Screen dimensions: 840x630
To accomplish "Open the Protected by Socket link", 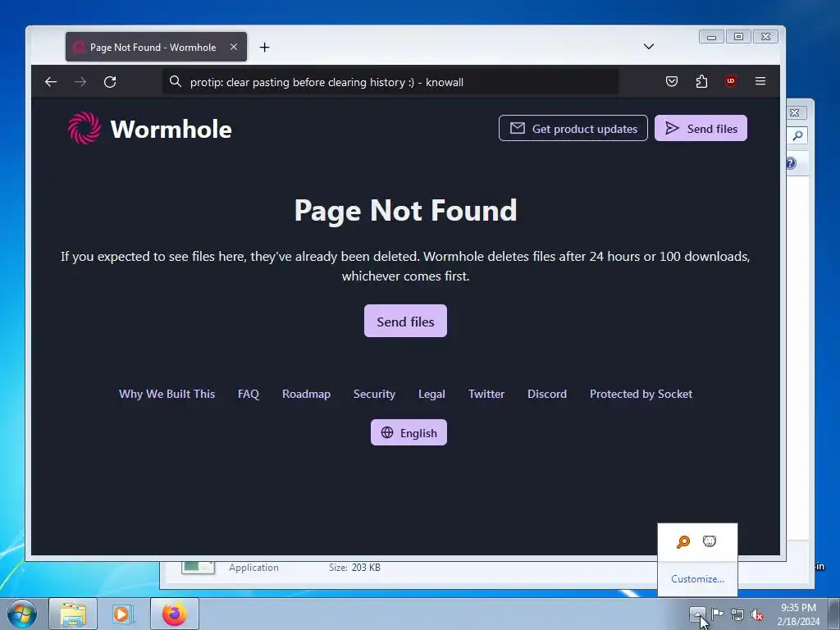I will pyautogui.click(x=641, y=394).
